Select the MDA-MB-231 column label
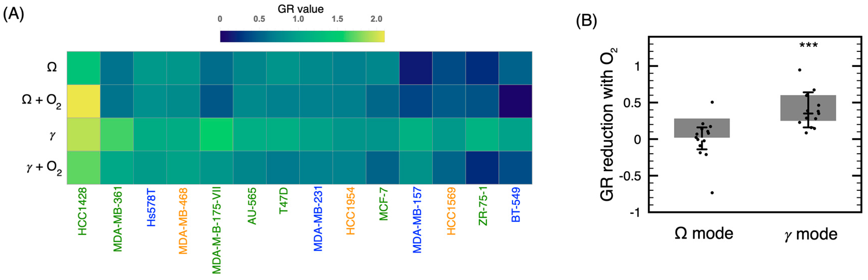The image size is (868, 280). click(x=318, y=219)
